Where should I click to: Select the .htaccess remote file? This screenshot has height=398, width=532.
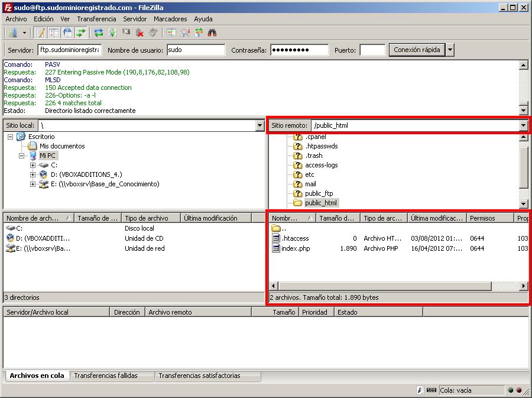[295, 238]
